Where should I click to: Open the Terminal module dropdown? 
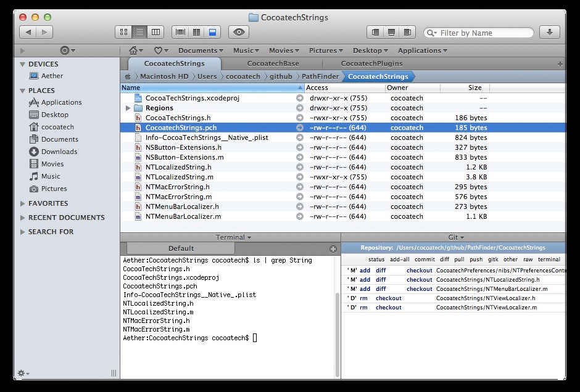point(233,237)
